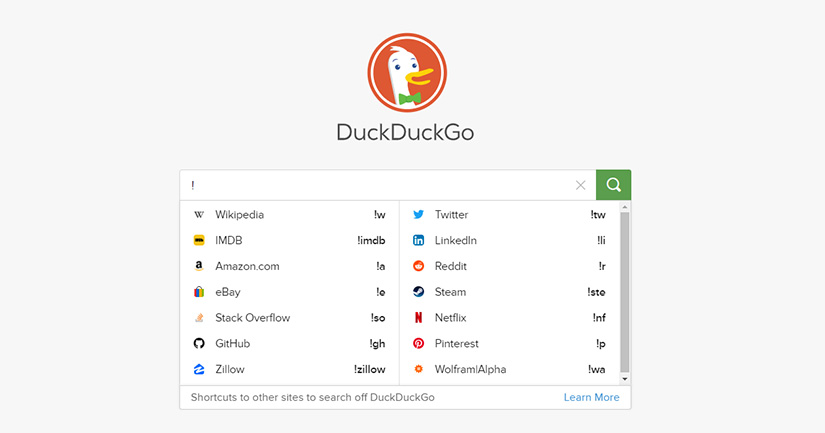Click the !ste shortcut text
This screenshot has width=825, height=433.
pos(596,292)
